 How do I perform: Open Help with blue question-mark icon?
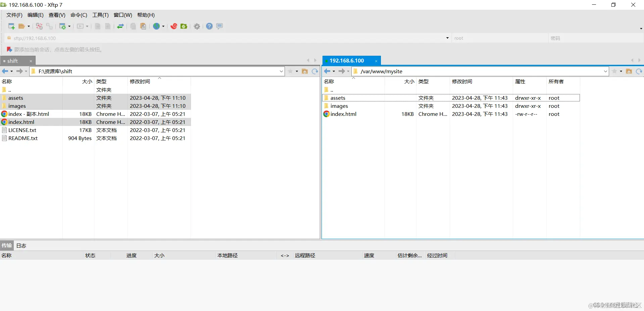(209, 26)
